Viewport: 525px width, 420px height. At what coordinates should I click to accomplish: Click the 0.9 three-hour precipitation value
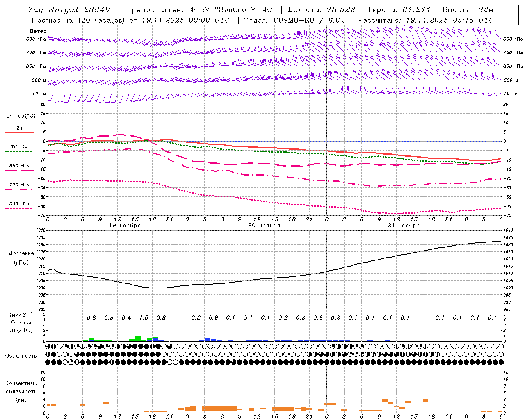213,318
